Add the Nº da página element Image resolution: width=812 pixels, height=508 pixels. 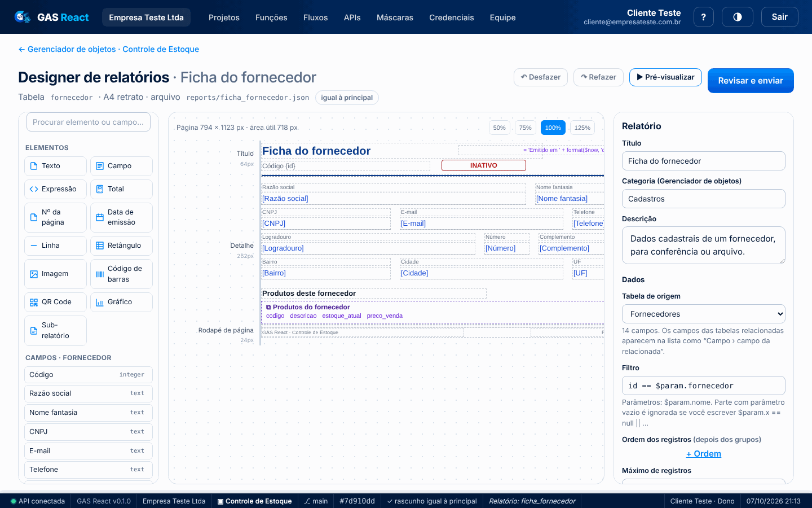coord(55,217)
